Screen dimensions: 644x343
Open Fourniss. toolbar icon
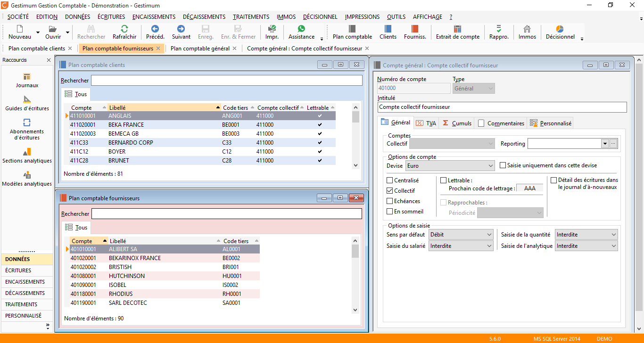(415, 29)
